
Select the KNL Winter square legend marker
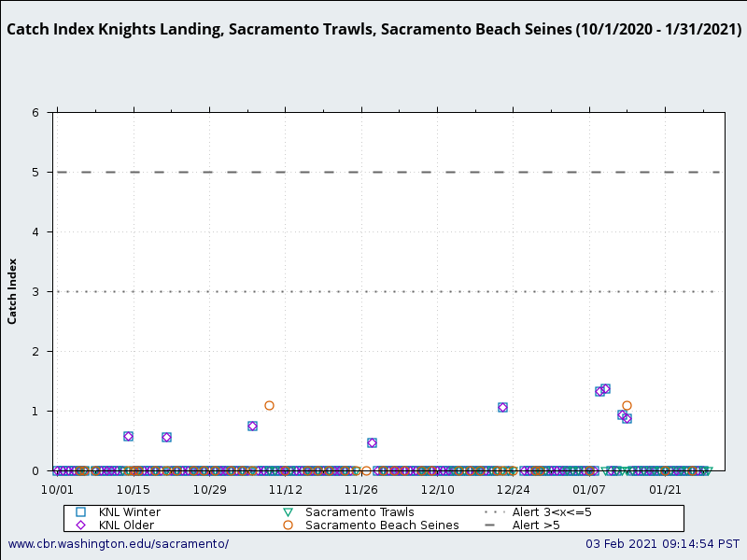(81, 511)
